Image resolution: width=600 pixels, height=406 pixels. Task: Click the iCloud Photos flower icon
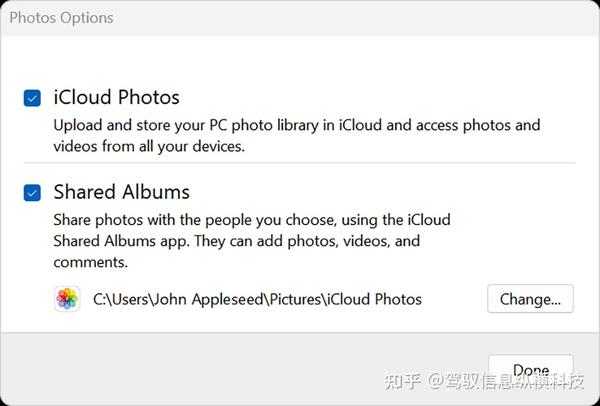67,298
